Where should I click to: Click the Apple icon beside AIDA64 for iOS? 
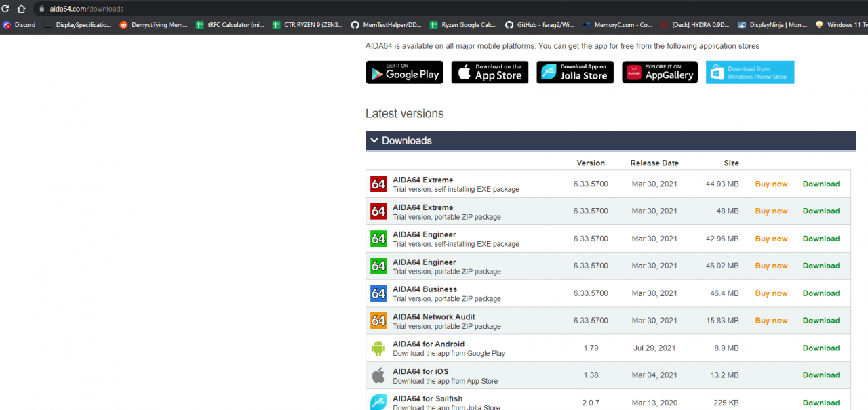point(378,375)
